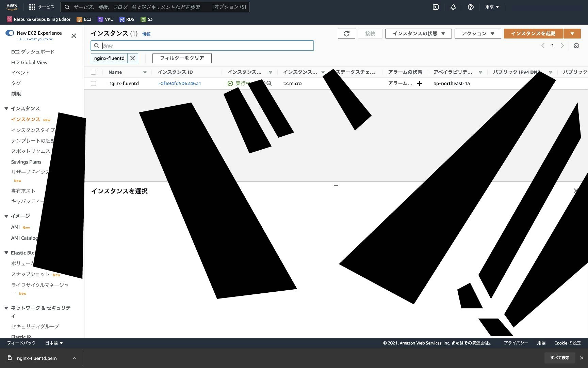The width and height of the screenshot is (588, 368).
Task: Collapse the イメージ sidebar section
Action: 6,216
